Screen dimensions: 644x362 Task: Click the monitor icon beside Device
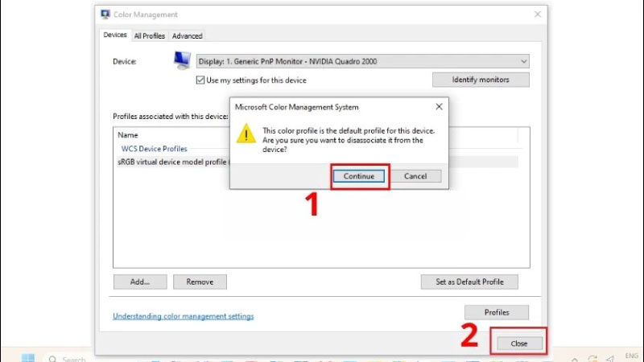pyautogui.click(x=182, y=61)
